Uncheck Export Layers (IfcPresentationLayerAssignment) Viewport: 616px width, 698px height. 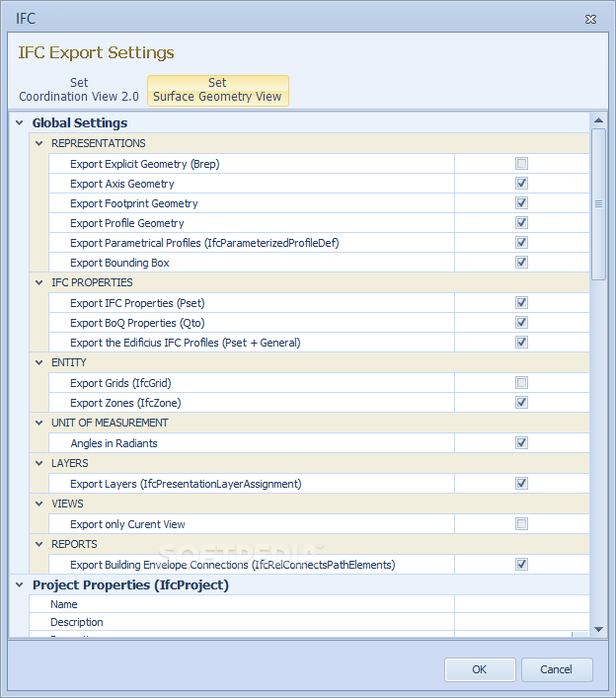click(521, 484)
